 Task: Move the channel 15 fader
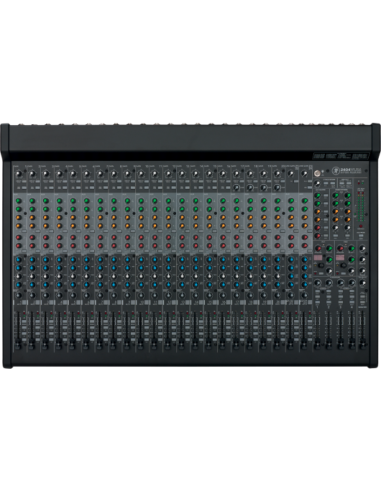click(x=208, y=344)
